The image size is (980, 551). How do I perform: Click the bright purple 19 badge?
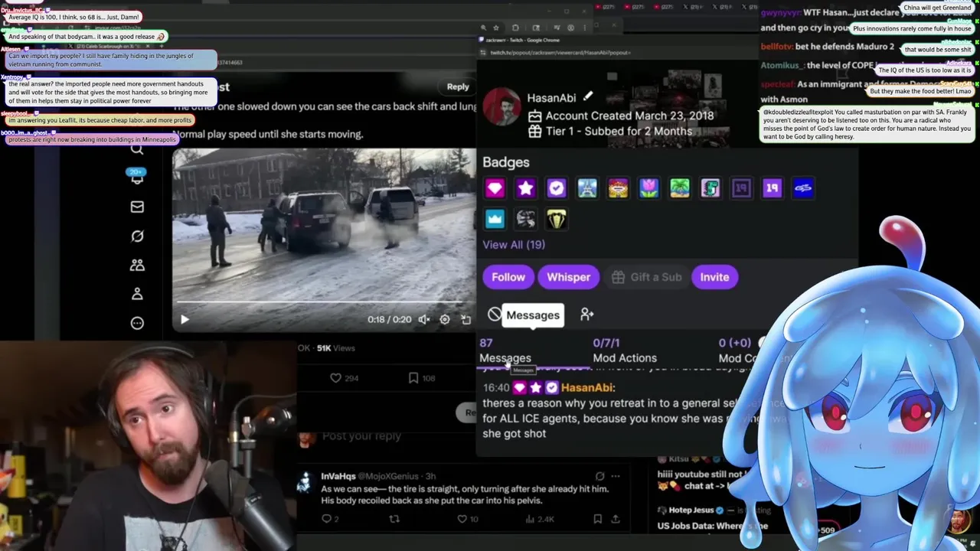tap(772, 188)
